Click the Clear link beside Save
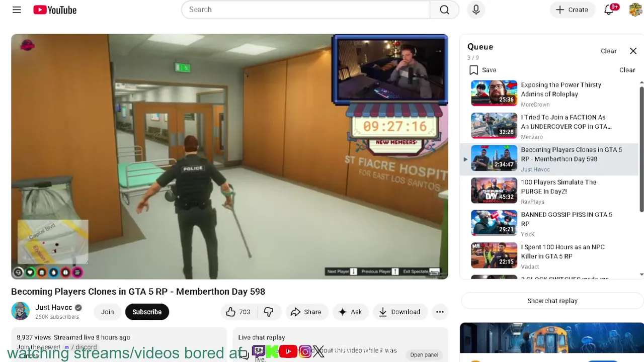The height and width of the screenshot is (362, 644). pyautogui.click(x=627, y=70)
